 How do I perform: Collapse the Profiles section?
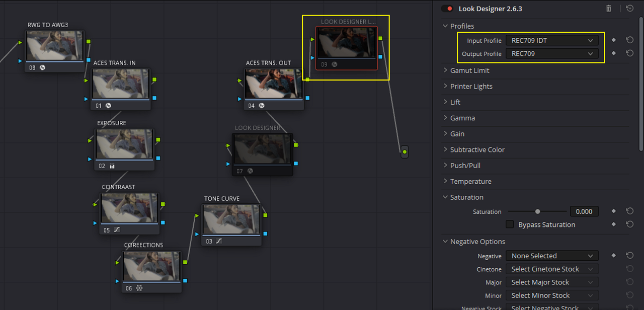click(445, 26)
